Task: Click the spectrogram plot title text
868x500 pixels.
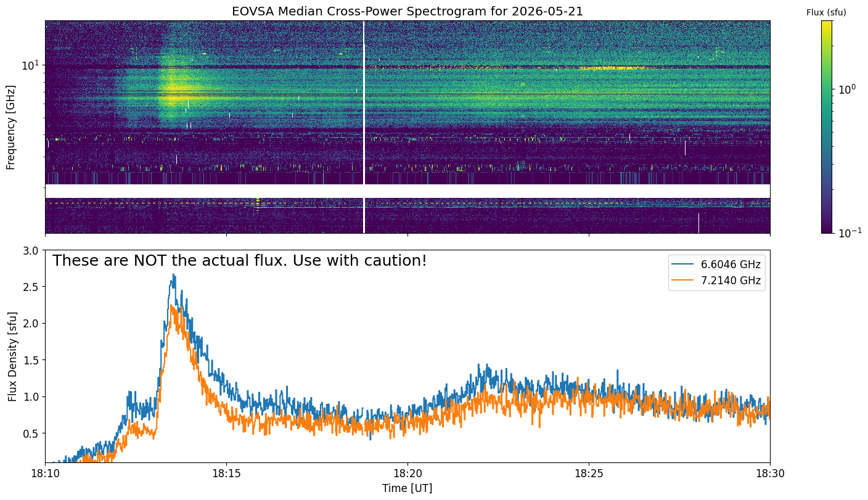Action: click(407, 11)
